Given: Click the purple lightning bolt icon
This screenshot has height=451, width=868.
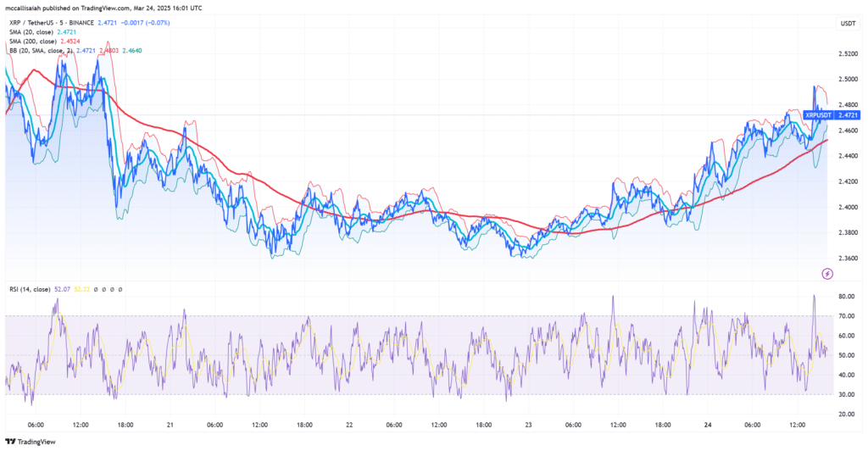Looking at the screenshot, I should point(827,273).
